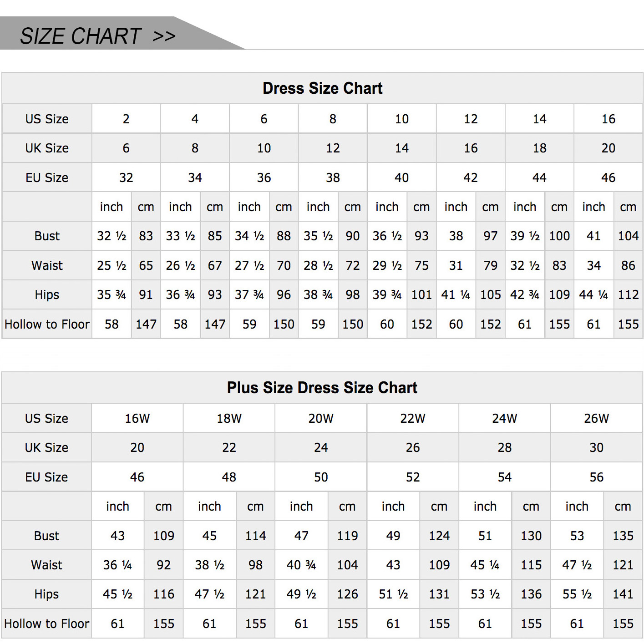
Task: Click Bust 100 cm cell
Action: click(559, 236)
